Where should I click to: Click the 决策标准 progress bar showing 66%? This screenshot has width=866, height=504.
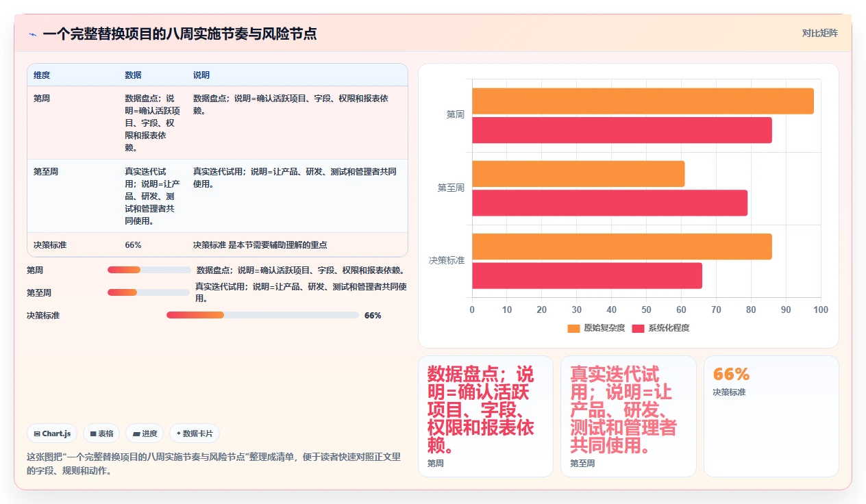262,315
